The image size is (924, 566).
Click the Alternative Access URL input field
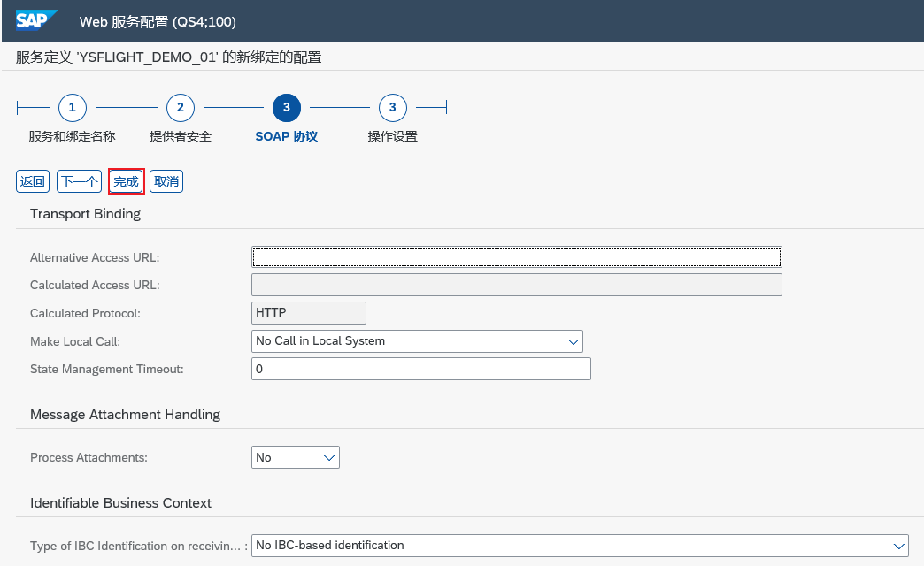(x=516, y=256)
